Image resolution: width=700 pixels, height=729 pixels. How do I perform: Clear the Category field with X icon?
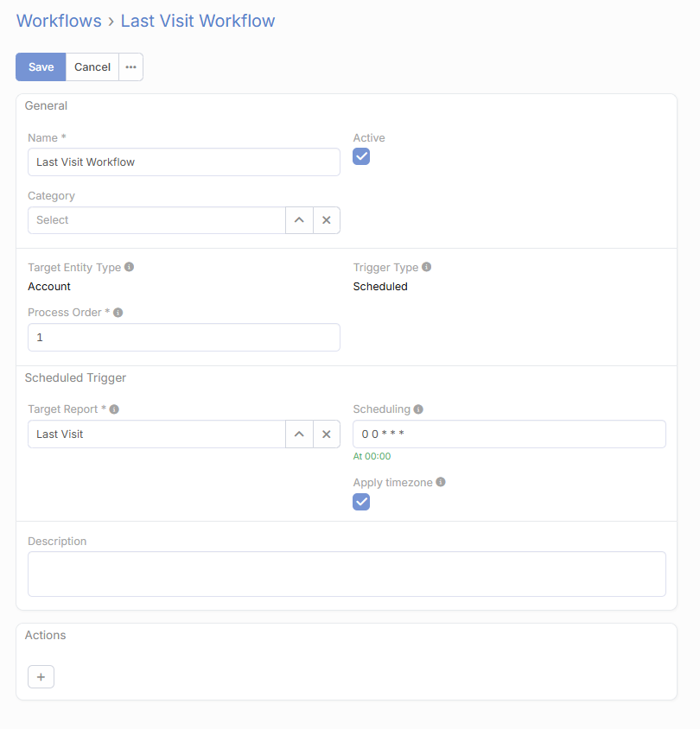[x=327, y=220]
